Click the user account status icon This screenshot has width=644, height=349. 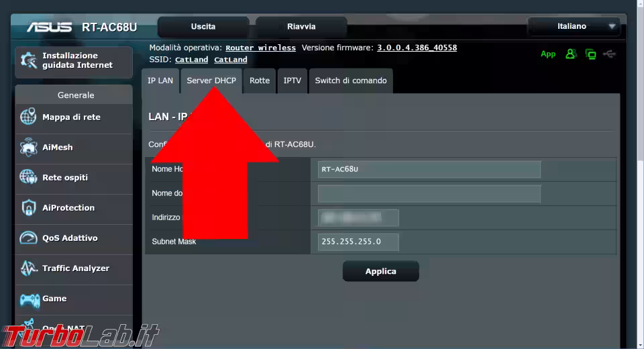pyautogui.click(x=570, y=54)
